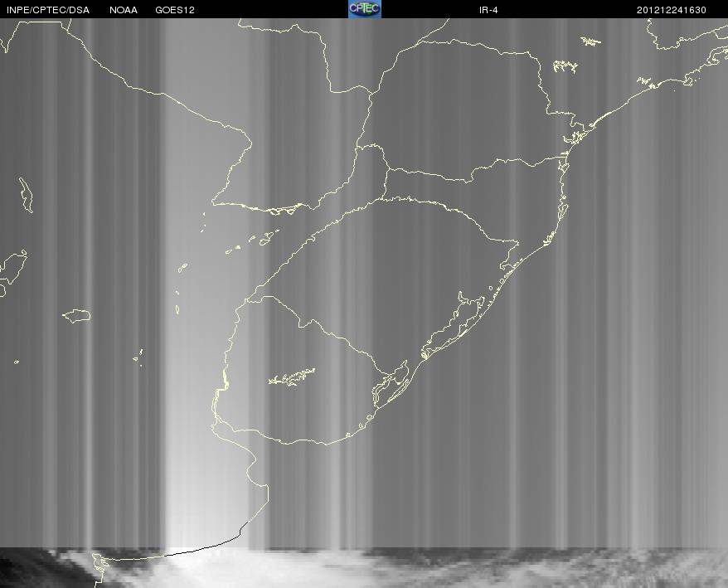Click the CPTEC logo in header
Viewport: 728px width, 588px height.
pos(365,9)
